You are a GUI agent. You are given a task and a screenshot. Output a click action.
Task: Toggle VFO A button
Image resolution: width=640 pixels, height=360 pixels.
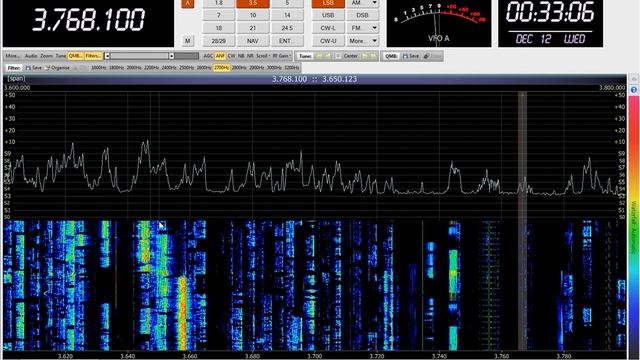(x=187, y=4)
